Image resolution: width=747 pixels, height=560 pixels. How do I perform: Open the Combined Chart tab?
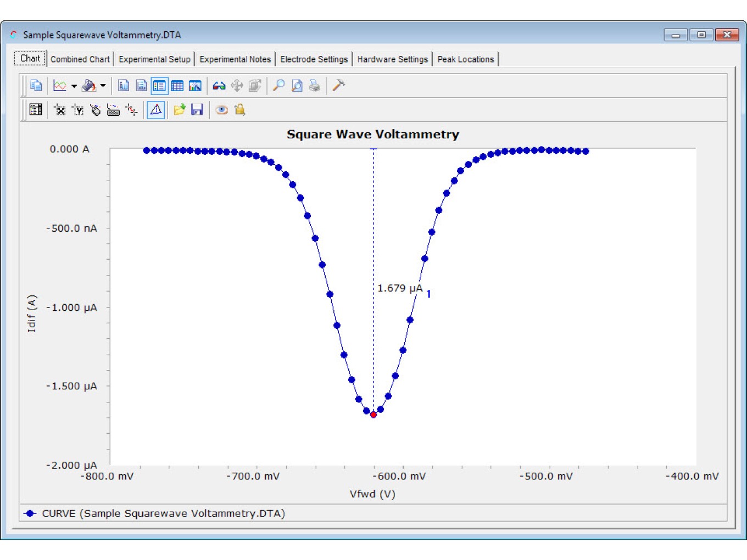80,59
